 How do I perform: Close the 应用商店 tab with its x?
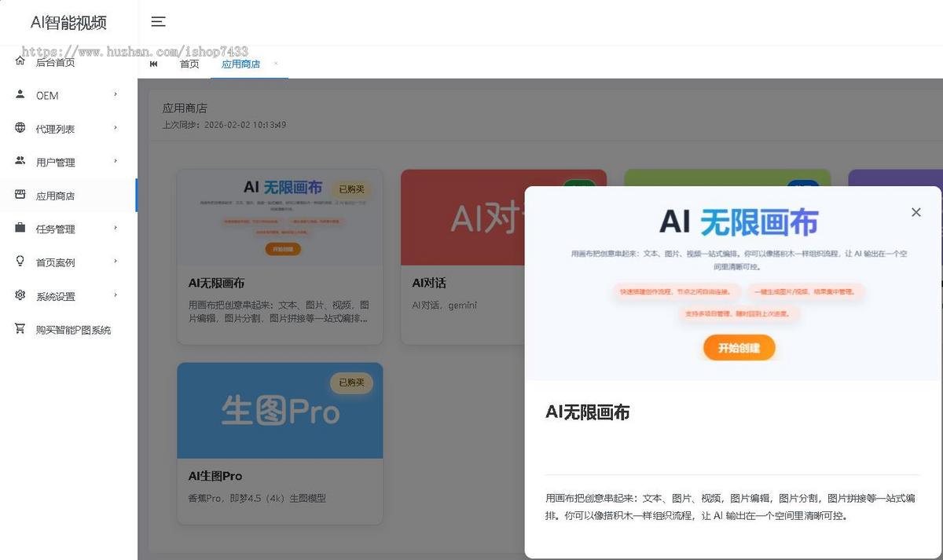click(x=276, y=63)
